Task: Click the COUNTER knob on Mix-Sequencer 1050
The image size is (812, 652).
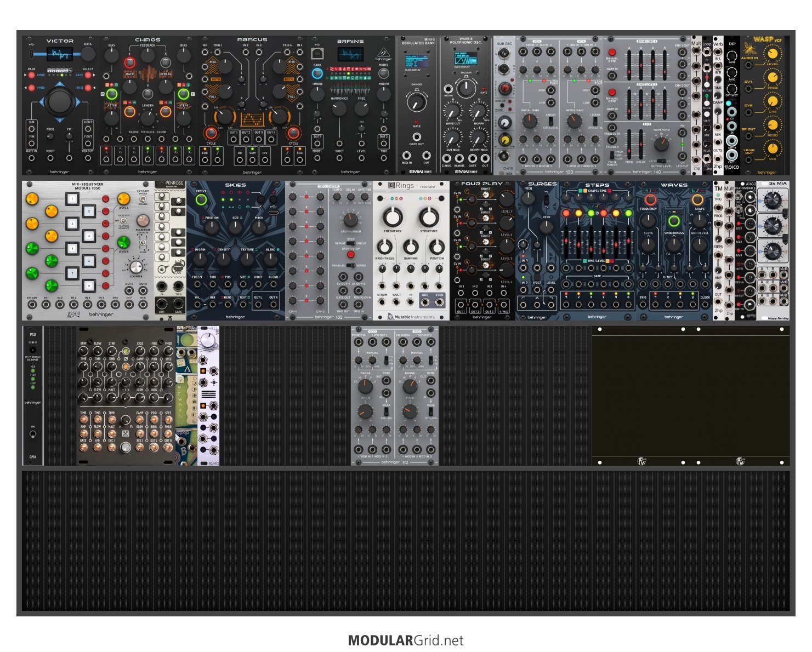Action: pos(135,267)
